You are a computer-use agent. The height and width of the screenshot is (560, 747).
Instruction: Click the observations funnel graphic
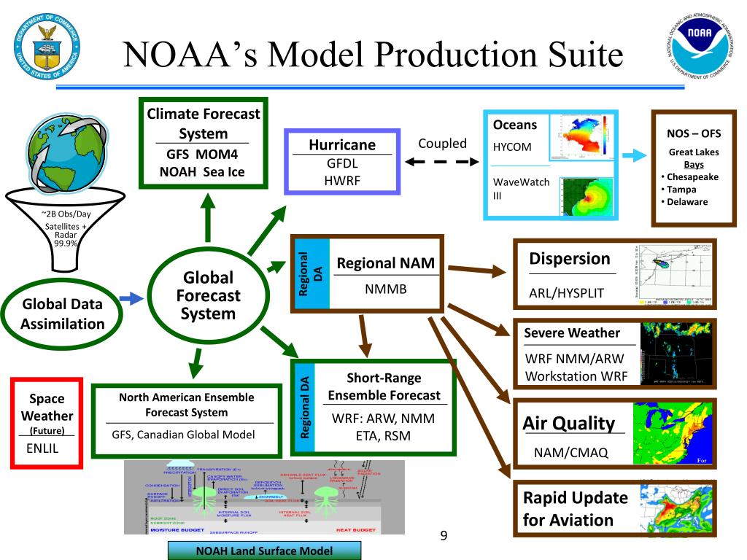tap(65, 228)
